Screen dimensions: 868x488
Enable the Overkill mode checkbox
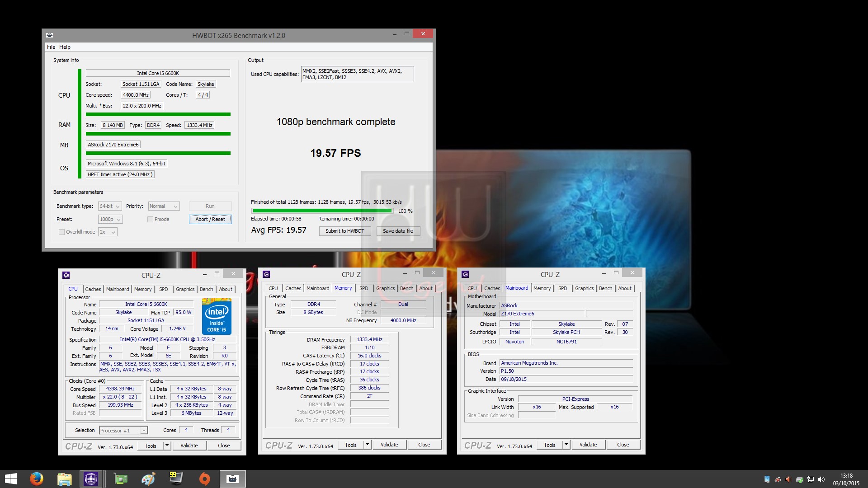(61, 232)
